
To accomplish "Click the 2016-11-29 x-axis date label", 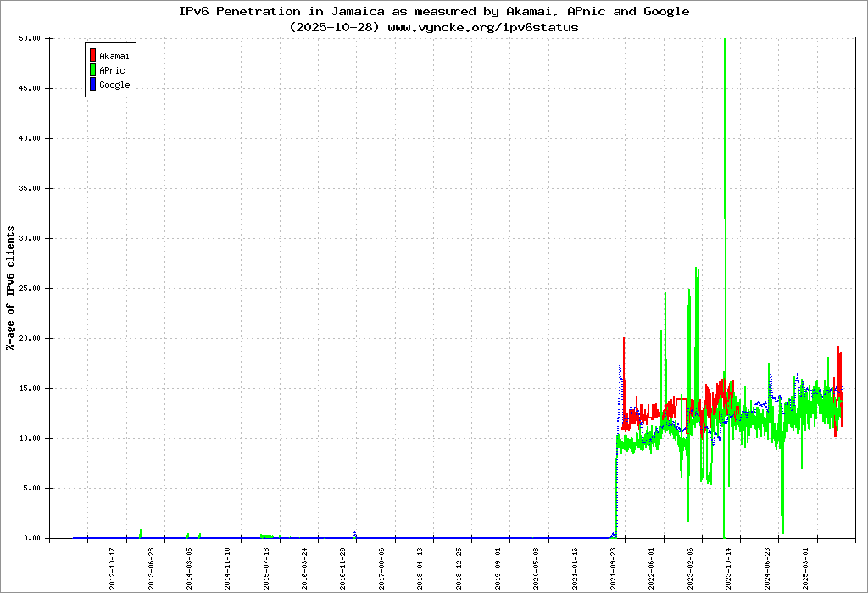I will coord(343,568).
